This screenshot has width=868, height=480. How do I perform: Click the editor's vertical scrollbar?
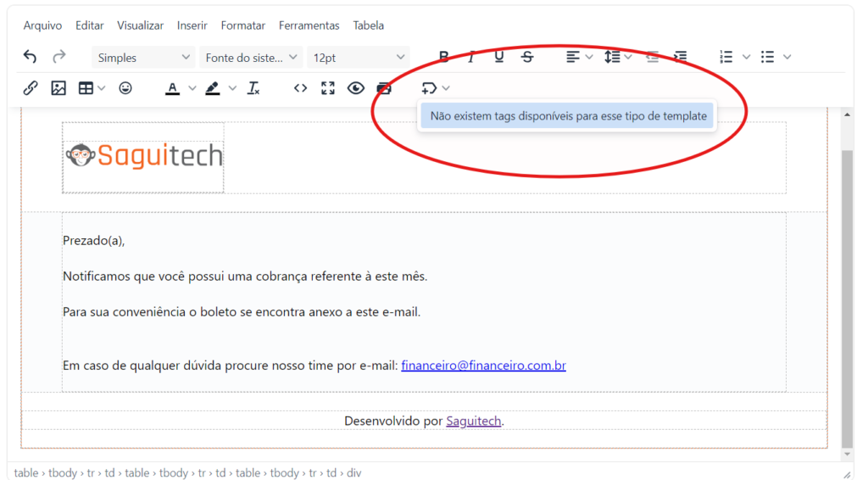pyautogui.click(x=847, y=297)
